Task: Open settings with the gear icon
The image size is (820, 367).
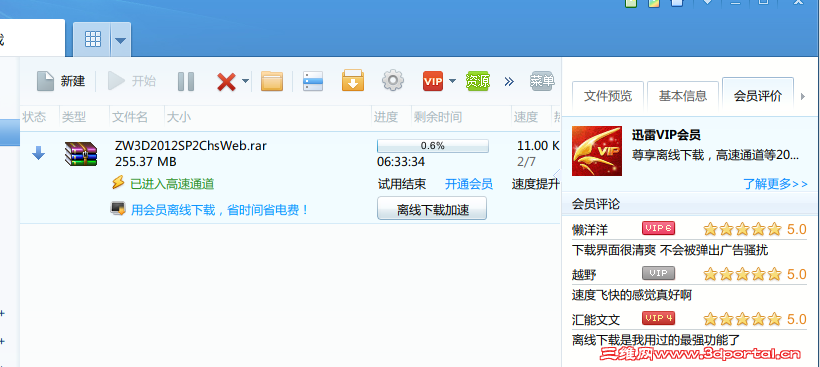Action: 393,81
